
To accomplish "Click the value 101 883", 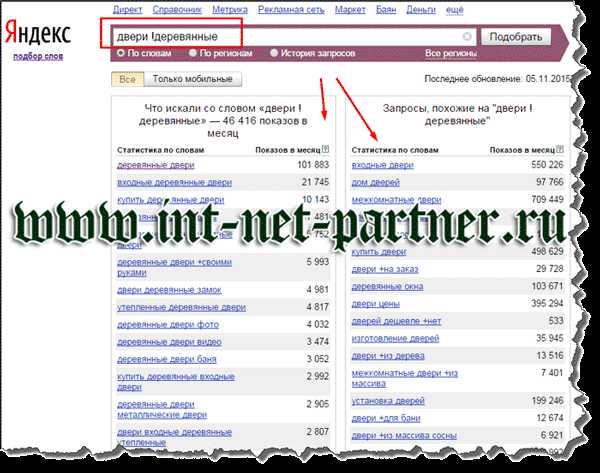I will (313, 165).
